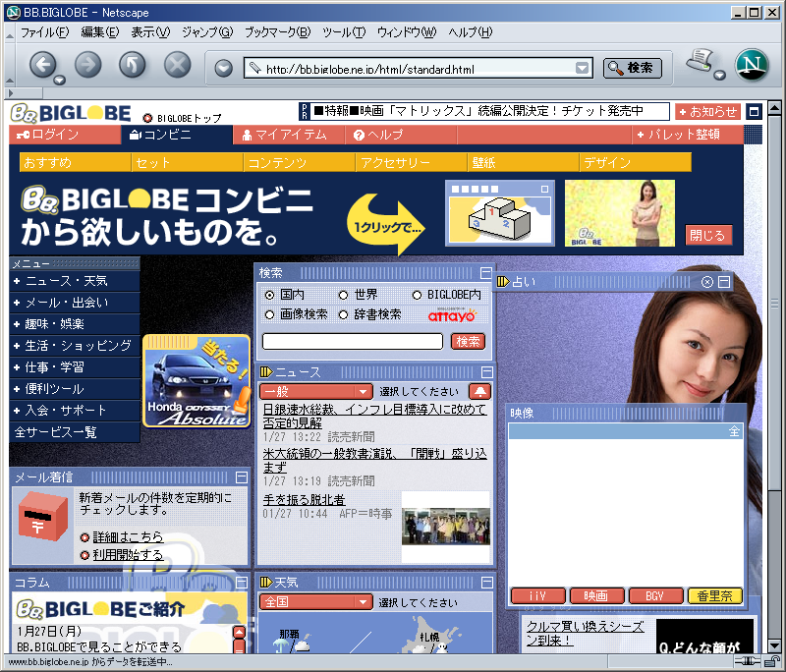Click the お知らせ button
This screenshot has height=672, width=786.
pos(707,111)
